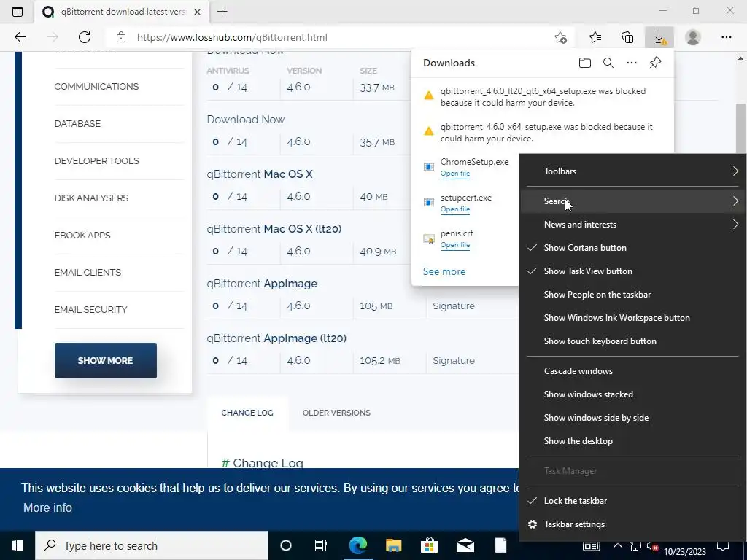This screenshot has height=560, width=747.
Task: Select Show the desktop
Action: [632, 441]
